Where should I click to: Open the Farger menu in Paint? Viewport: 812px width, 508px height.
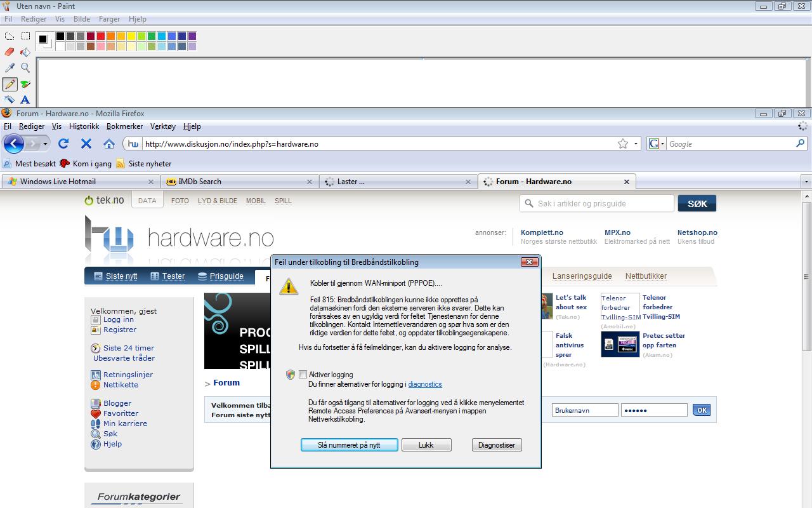pyautogui.click(x=110, y=19)
